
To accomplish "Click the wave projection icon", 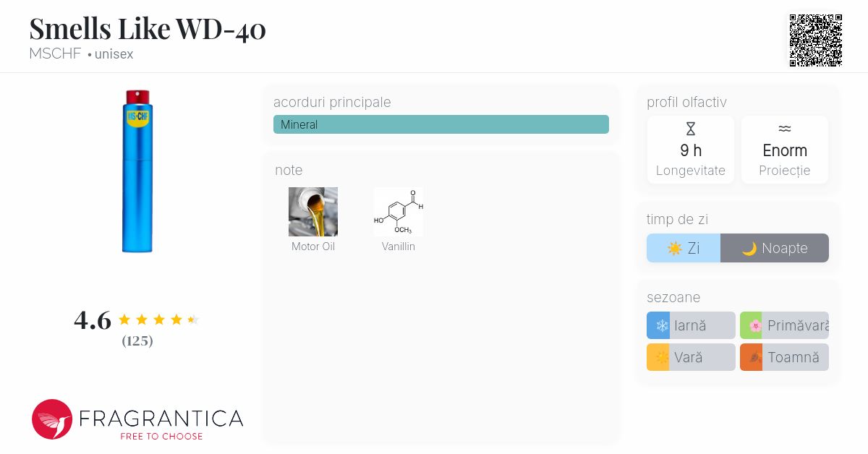I will pyautogui.click(x=784, y=129).
